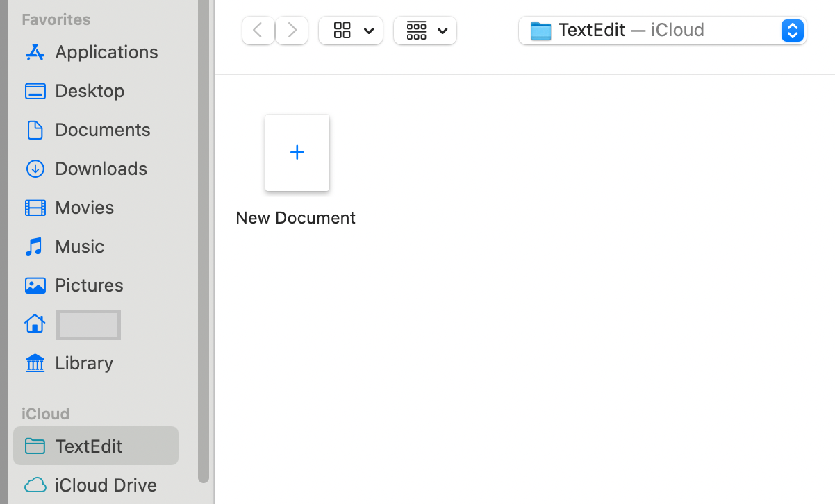The width and height of the screenshot is (835, 504).
Task: Click the Documents page icon
Action: pos(35,130)
